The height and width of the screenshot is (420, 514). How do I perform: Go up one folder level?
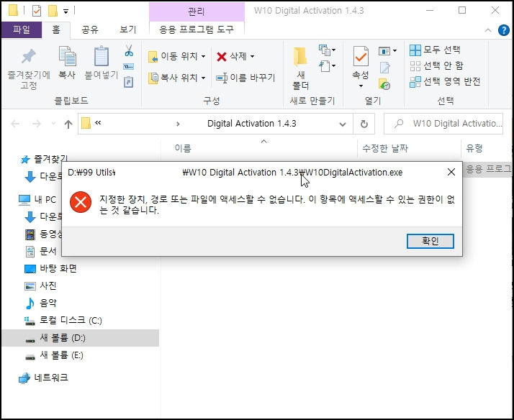point(68,124)
